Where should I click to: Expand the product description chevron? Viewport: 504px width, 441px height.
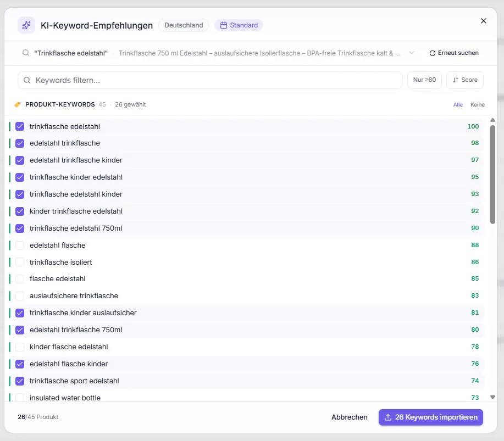pyautogui.click(x=412, y=53)
